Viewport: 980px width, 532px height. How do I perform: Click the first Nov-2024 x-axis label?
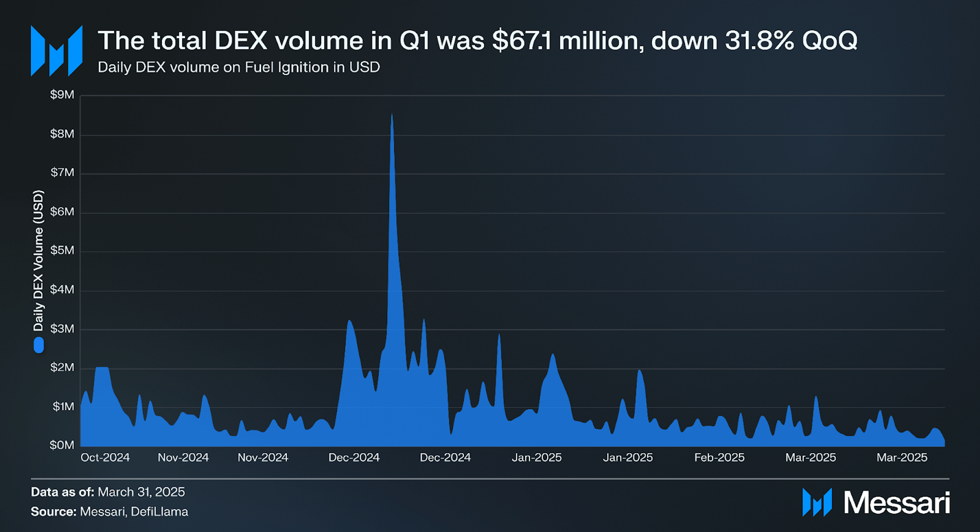(x=183, y=457)
